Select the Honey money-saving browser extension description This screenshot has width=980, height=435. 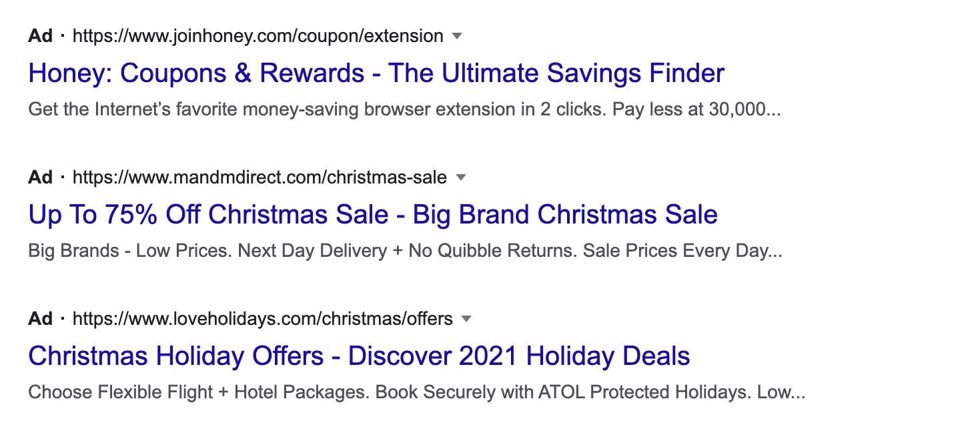point(404,109)
